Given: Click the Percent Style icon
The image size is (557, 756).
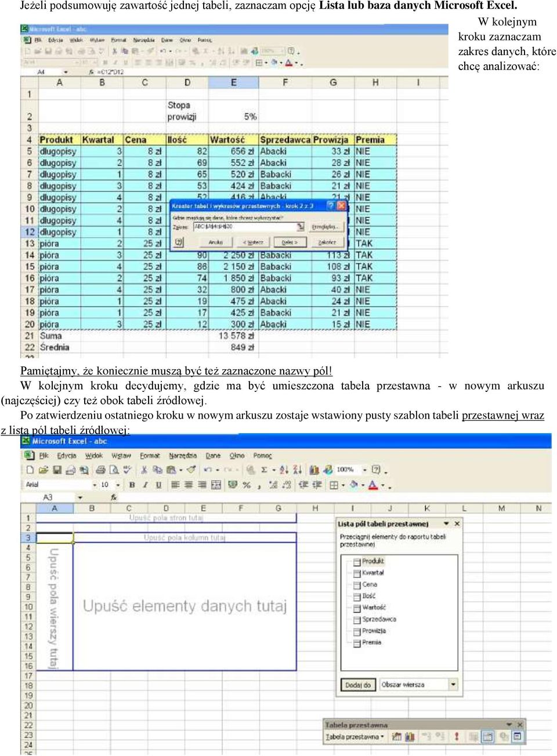Looking at the screenshot, I should [x=247, y=485].
